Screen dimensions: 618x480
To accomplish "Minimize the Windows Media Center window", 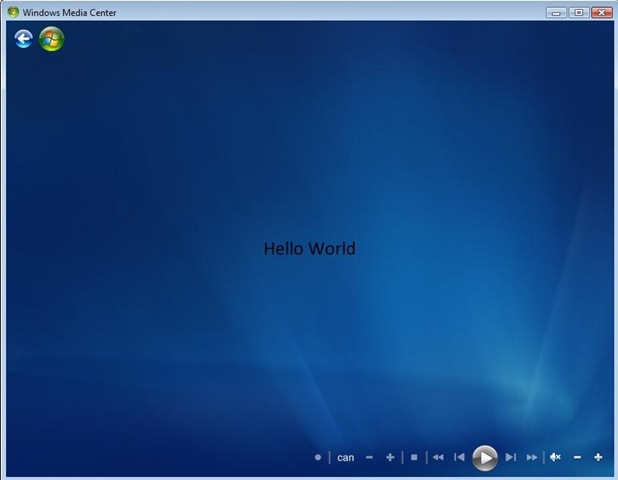I will tap(556, 13).
